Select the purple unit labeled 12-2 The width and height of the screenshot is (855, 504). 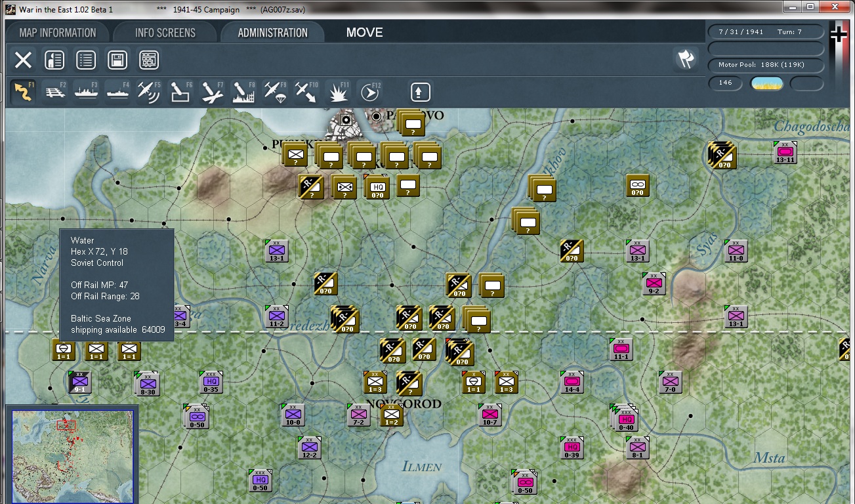(309, 448)
